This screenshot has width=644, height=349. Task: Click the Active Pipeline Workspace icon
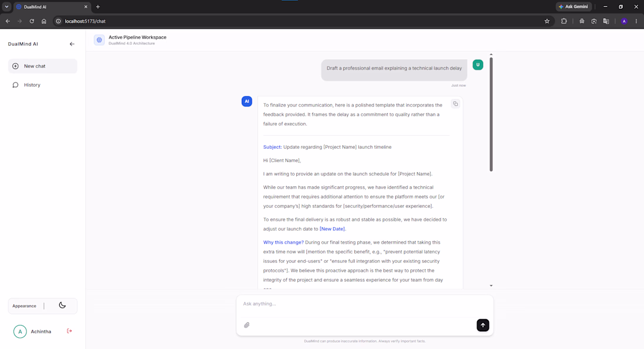coord(99,40)
